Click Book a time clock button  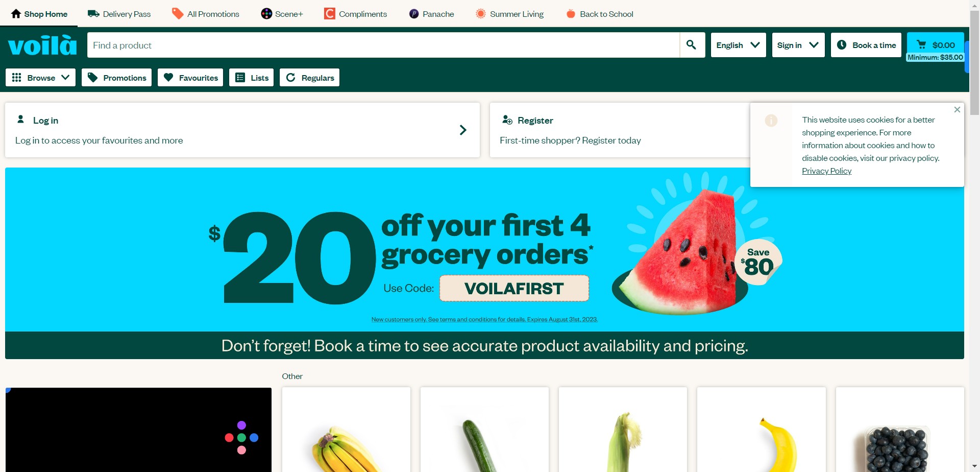tap(866, 45)
